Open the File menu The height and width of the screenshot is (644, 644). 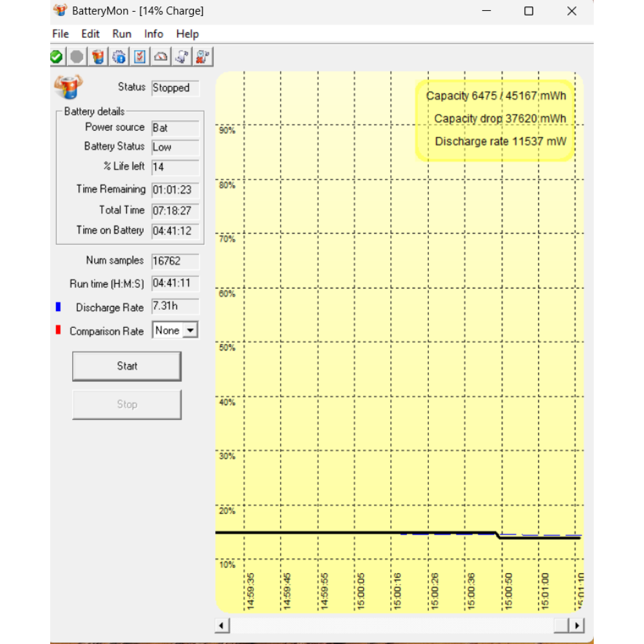pyautogui.click(x=61, y=34)
